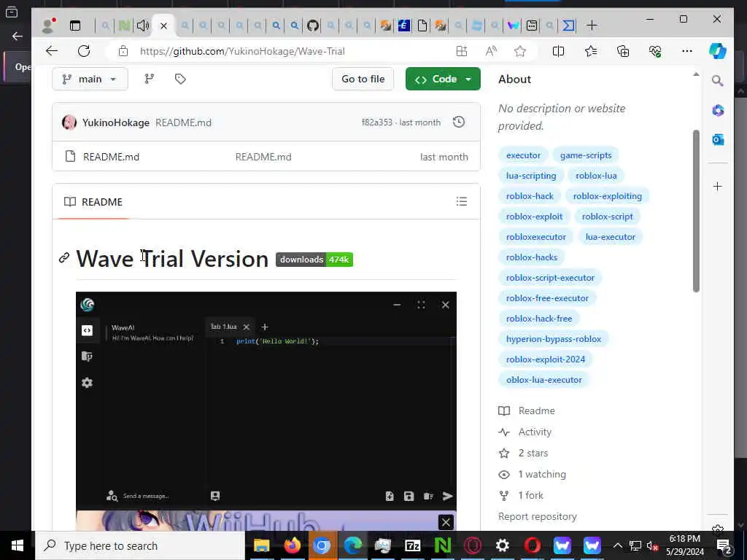
Task: Go back to the previous page
Action: [x=52, y=51]
